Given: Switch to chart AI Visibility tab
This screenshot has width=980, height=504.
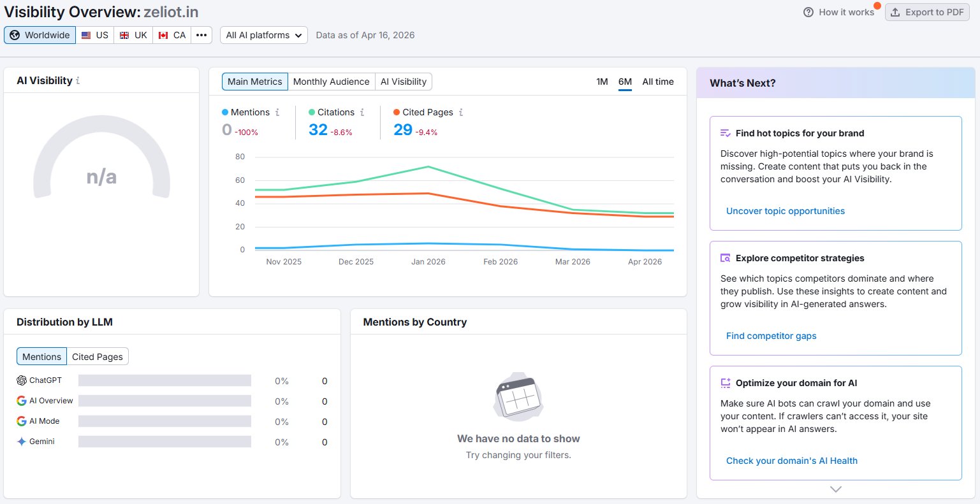Looking at the screenshot, I should 404,82.
